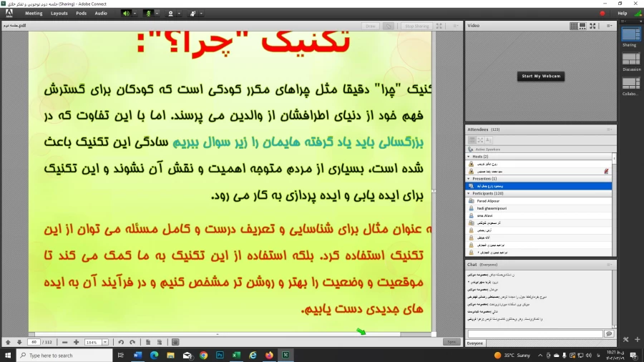Click the chat message input field
644x362 pixels.
pyautogui.click(x=535, y=333)
